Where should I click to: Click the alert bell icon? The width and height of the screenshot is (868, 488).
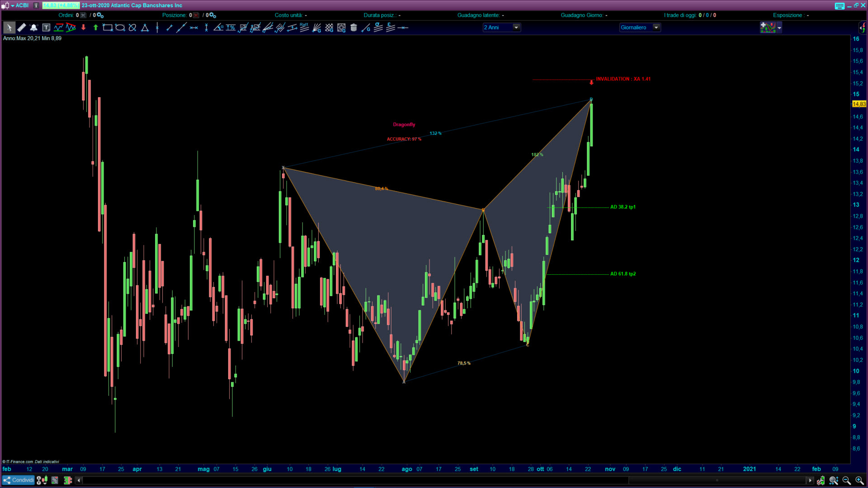[x=33, y=28]
